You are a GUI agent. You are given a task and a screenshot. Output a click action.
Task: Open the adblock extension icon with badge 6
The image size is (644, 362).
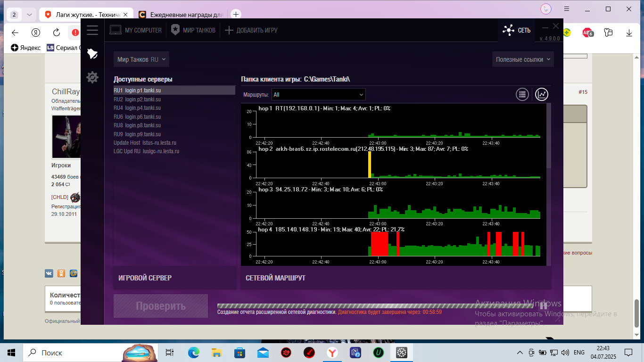coord(587,33)
